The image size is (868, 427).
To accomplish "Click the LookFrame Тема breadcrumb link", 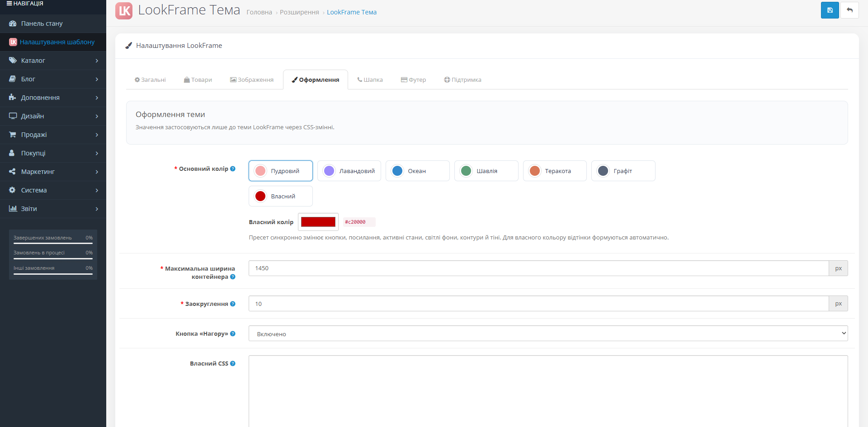I will (x=352, y=12).
